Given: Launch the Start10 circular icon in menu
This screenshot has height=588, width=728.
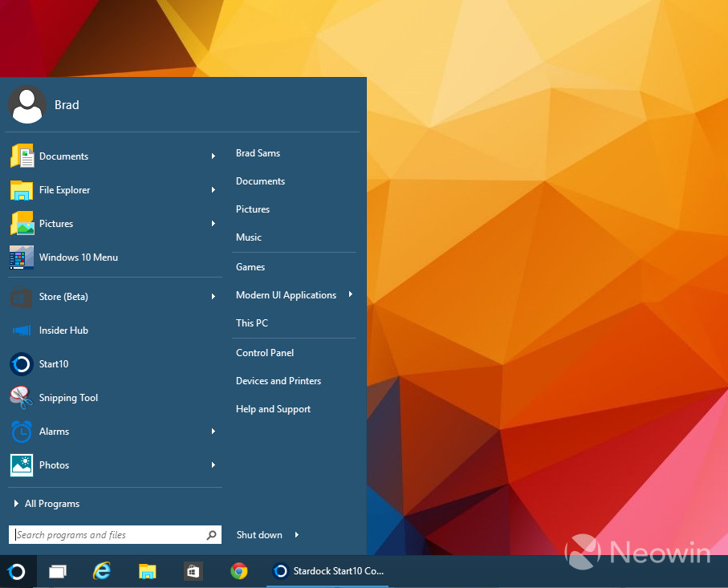Looking at the screenshot, I should pyautogui.click(x=22, y=364).
